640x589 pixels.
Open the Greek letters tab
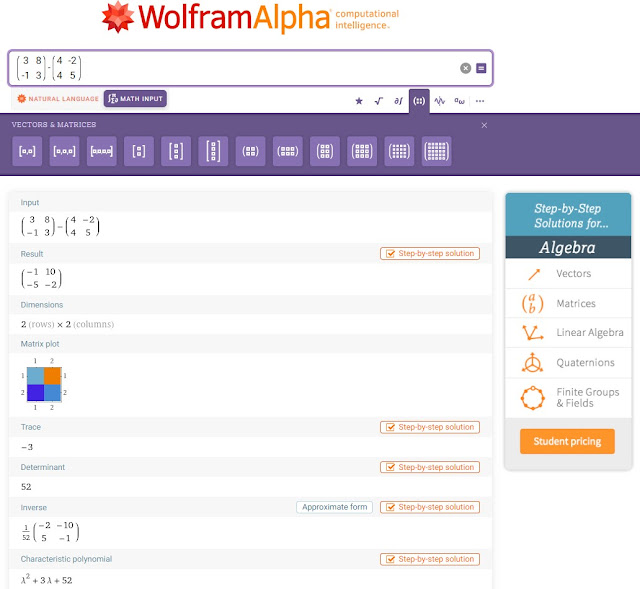(x=459, y=101)
